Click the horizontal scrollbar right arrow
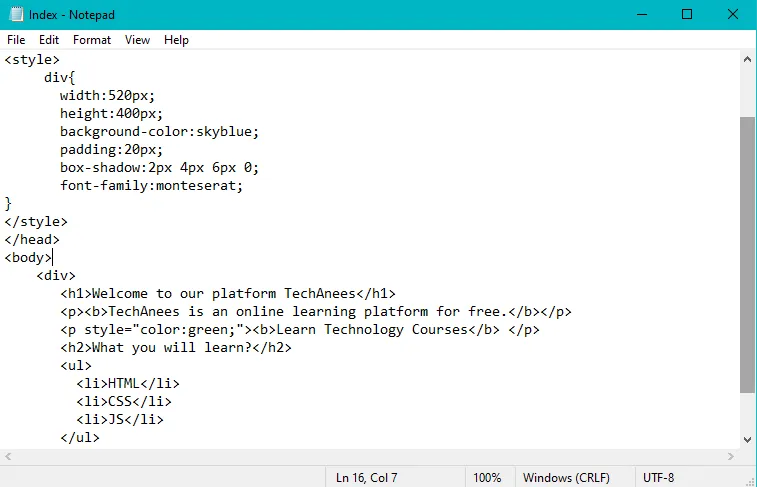The width and height of the screenshot is (757, 487). tap(731, 456)
